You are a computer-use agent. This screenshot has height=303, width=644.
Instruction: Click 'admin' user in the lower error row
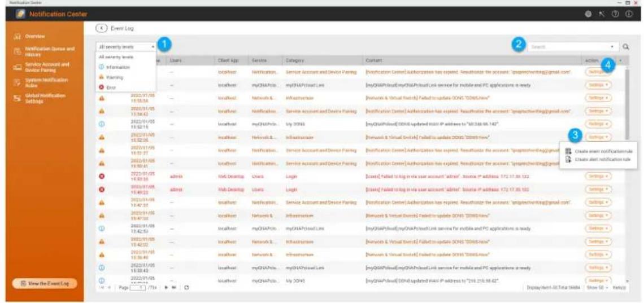(x=176, y=190)
